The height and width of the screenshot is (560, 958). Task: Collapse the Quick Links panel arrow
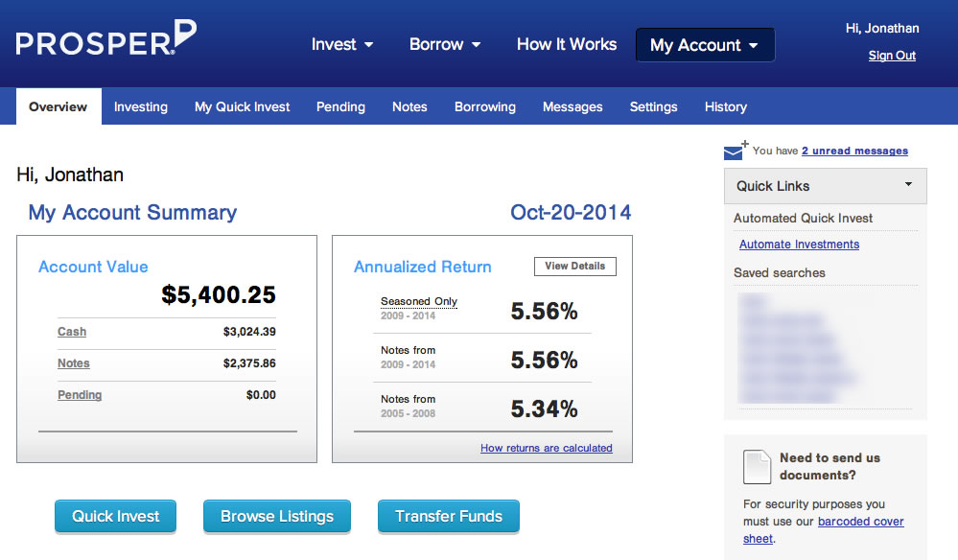(908, 184)
